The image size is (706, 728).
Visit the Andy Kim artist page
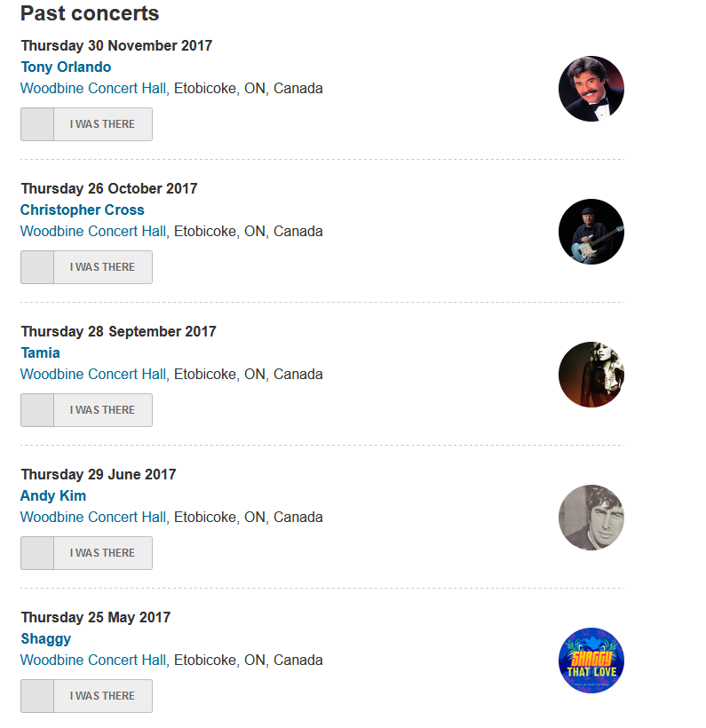53,496
